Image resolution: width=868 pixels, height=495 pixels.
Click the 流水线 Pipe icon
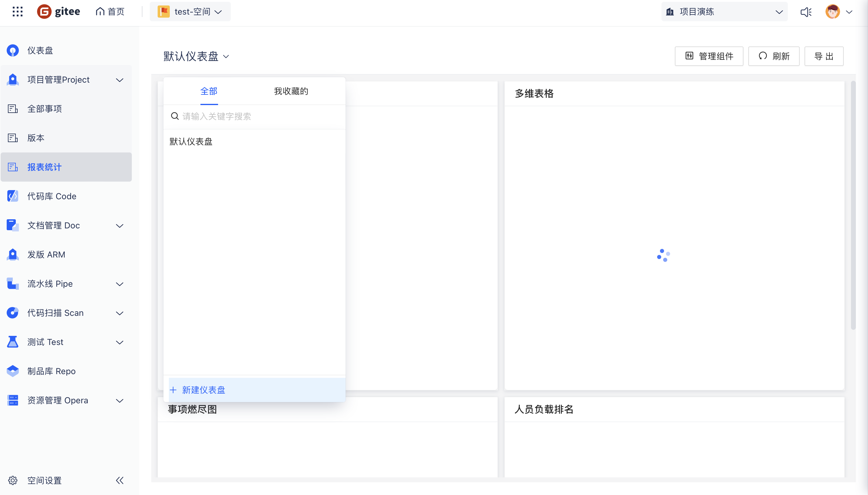[12, 284]
